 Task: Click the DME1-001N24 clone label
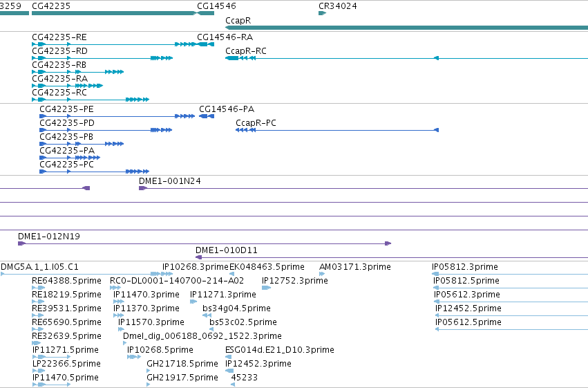[170, 181]
